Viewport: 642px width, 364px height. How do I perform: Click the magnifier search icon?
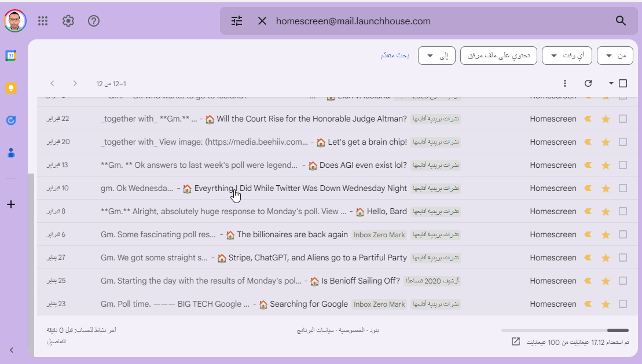pos(621,21)
